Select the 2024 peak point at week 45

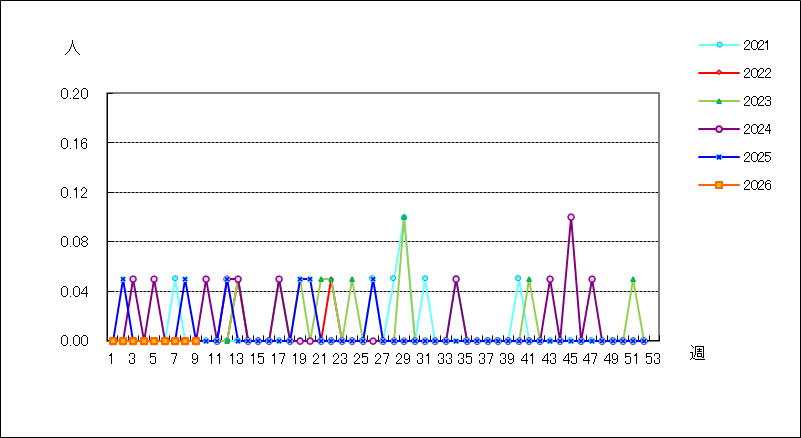571,217
